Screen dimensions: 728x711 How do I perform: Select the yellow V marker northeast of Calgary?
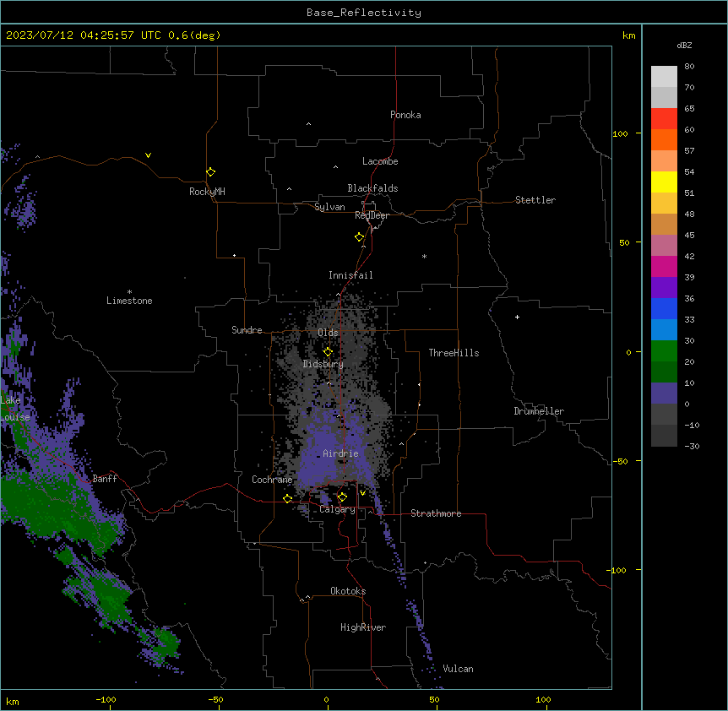(x=362, y=493)
